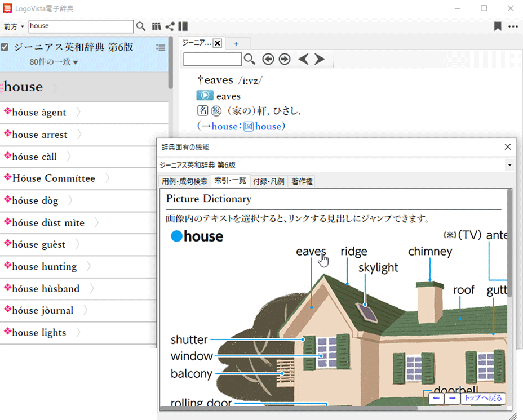Click the bookmark icon at top right
This screenshot has height=420, width=523.
498,26
